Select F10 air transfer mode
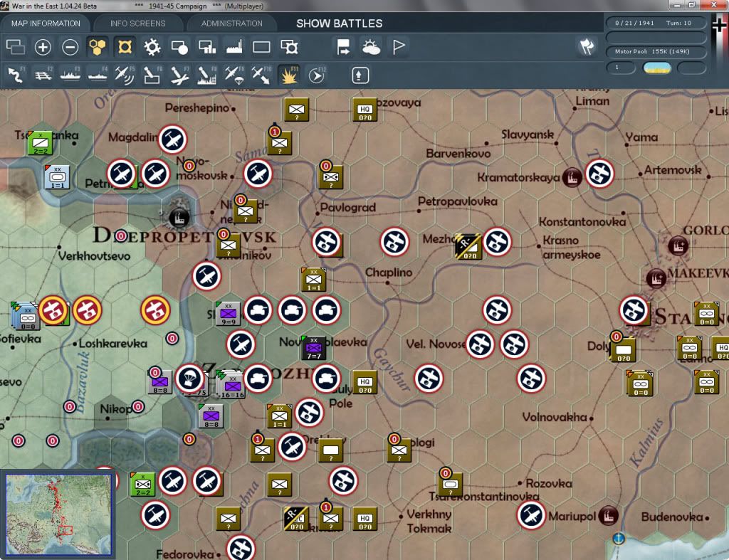The width and height of the screenshot is (729, 560). [261, 75]
